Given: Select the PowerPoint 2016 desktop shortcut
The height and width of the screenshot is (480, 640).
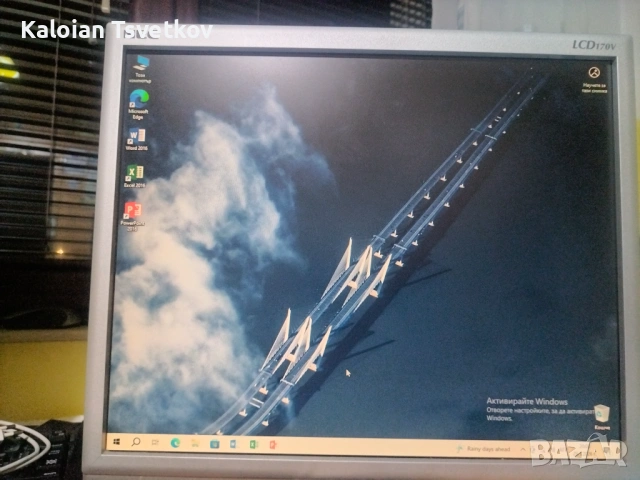Looking at the screenshot, I should tap(132, 216).
